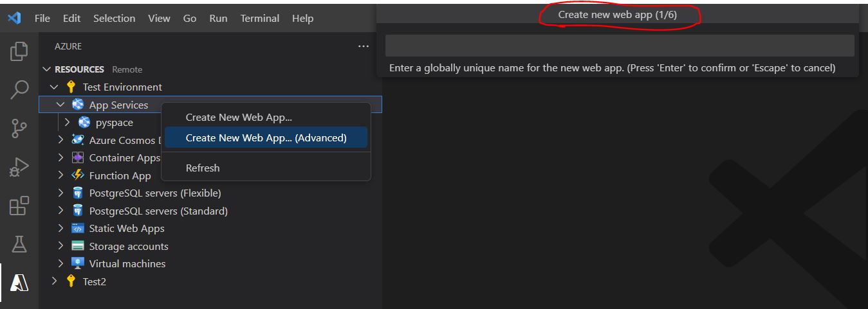Click Refresh in the context menu
Screen dimensions: 868x309
click(203, 168)
